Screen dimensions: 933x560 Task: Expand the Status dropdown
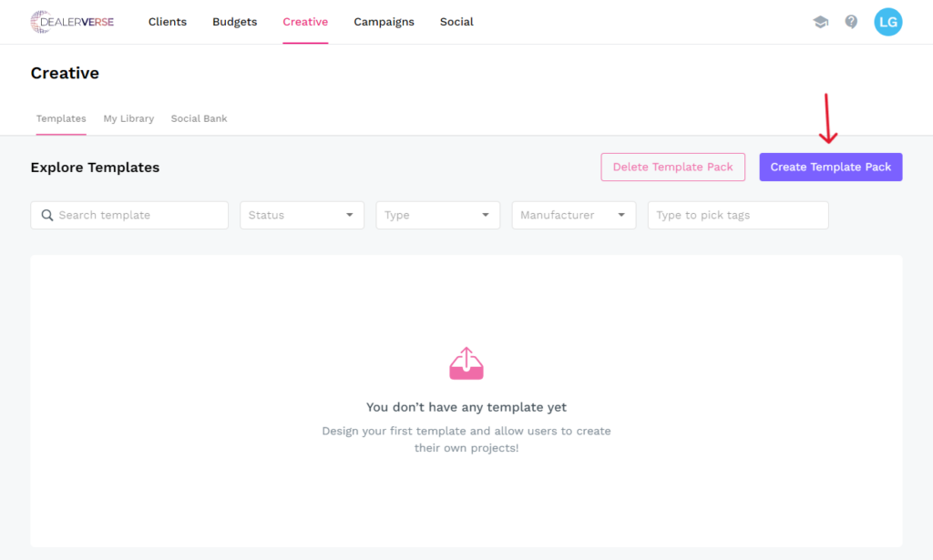coord(302,216)
